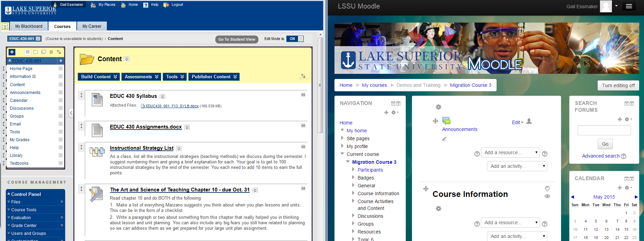Click the move icon beside Moodle Announcements
Screen dimensions: 644x241
[435, 121]
